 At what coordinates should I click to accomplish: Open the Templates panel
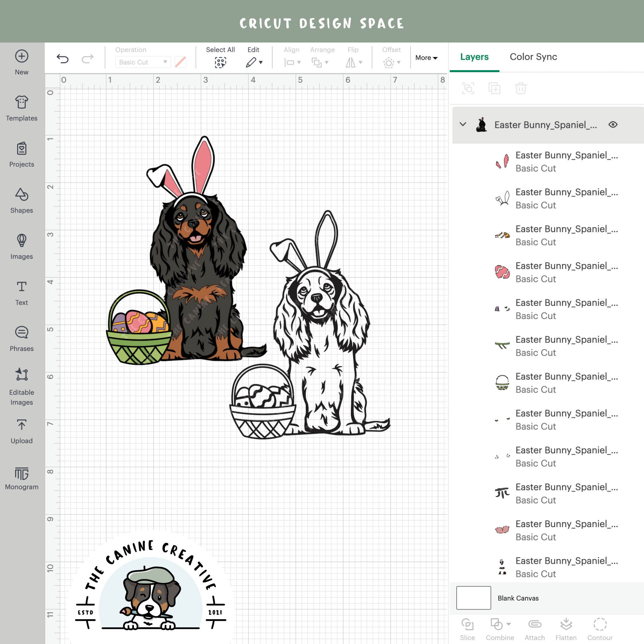tap(21, 107)
